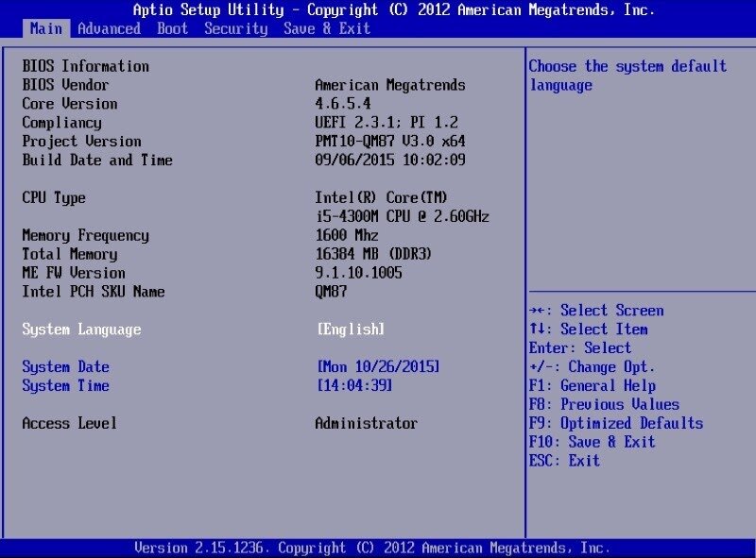Select the System Date label
The width and height of the screenshot is (756, 558).
point(65,367)
